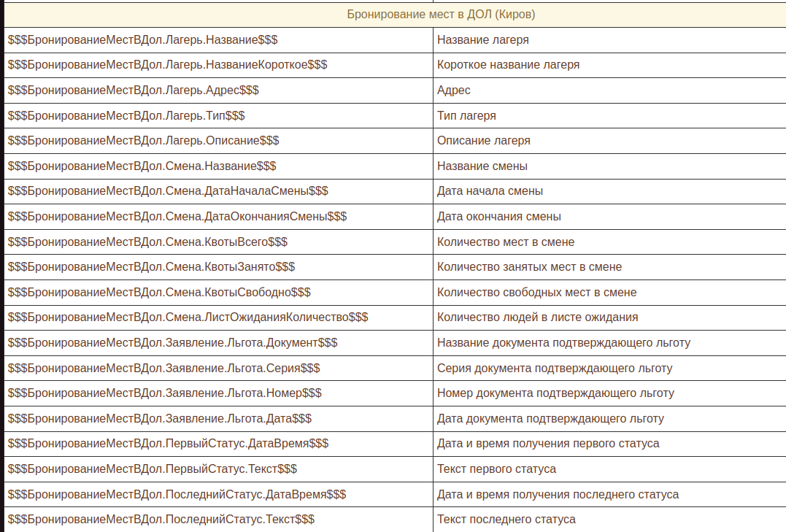Select the "Дата окончания смены" description cell
786x532 pixels.
[x=498, y=217]
